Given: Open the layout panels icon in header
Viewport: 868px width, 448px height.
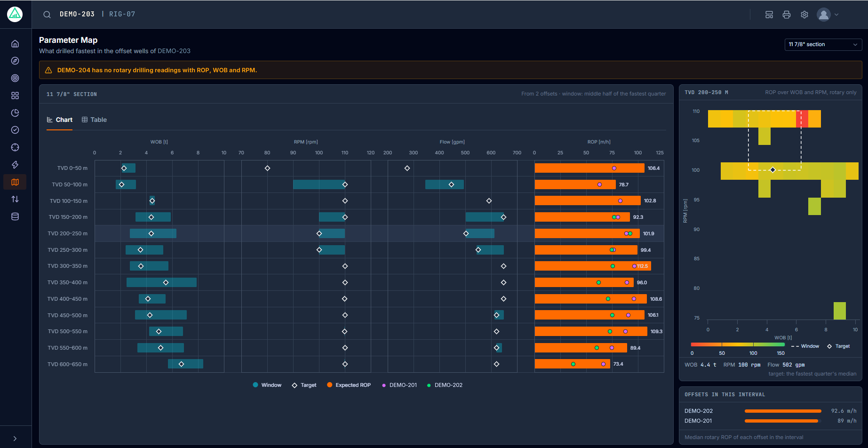Looking at the screenshot, I should [769, 15].
